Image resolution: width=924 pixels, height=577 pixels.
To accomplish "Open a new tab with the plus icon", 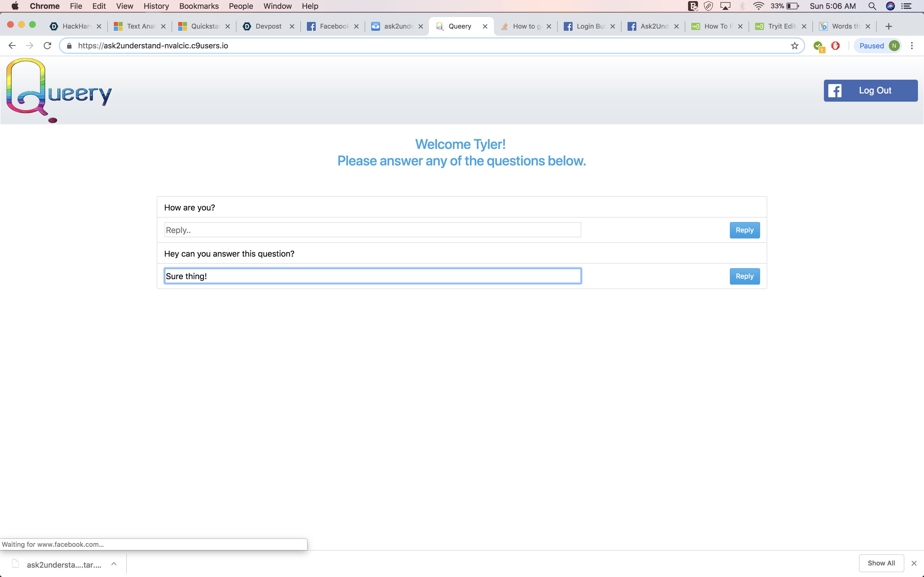I will 889,26.
